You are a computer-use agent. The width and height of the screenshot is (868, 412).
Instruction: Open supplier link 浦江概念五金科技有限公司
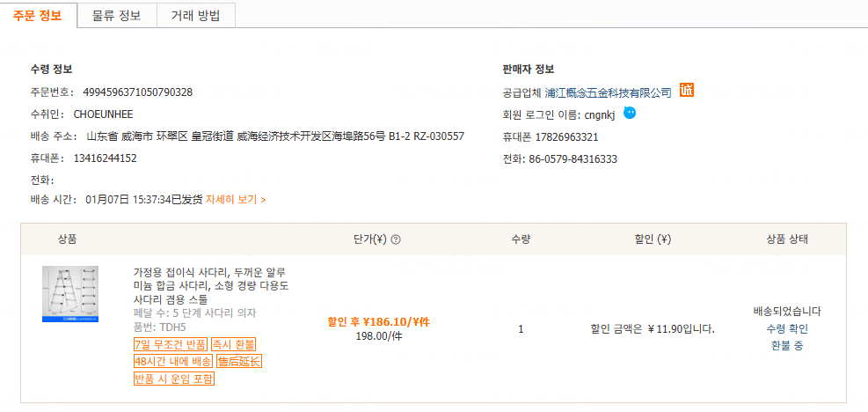coord(608,92)
